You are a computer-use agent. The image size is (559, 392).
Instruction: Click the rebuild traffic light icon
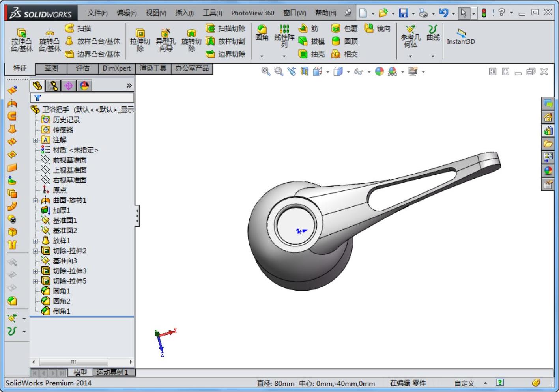tap(484, 13)
